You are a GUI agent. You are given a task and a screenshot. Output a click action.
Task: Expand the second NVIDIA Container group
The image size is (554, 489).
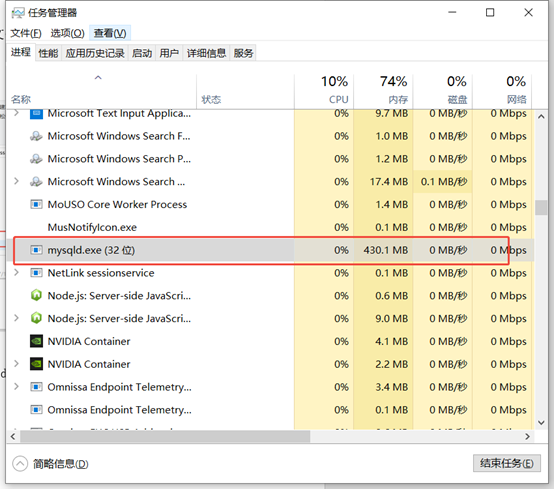pyautogui.click(x=16, y=364)
